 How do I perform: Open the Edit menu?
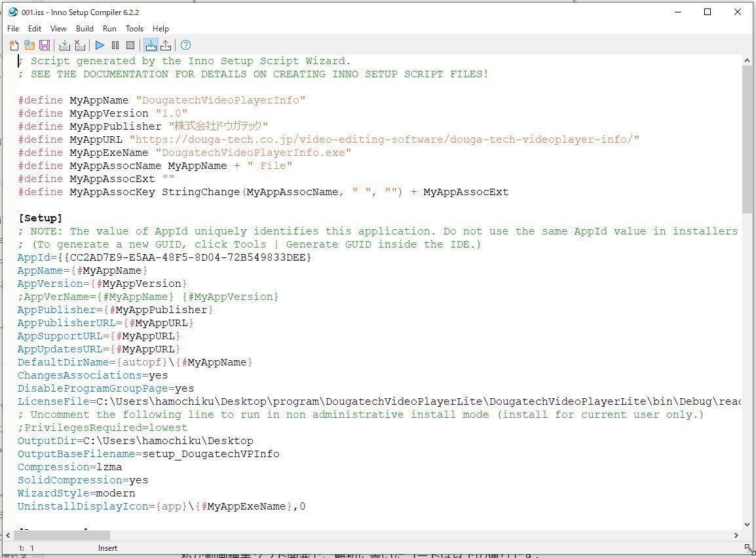coord(35,29)
